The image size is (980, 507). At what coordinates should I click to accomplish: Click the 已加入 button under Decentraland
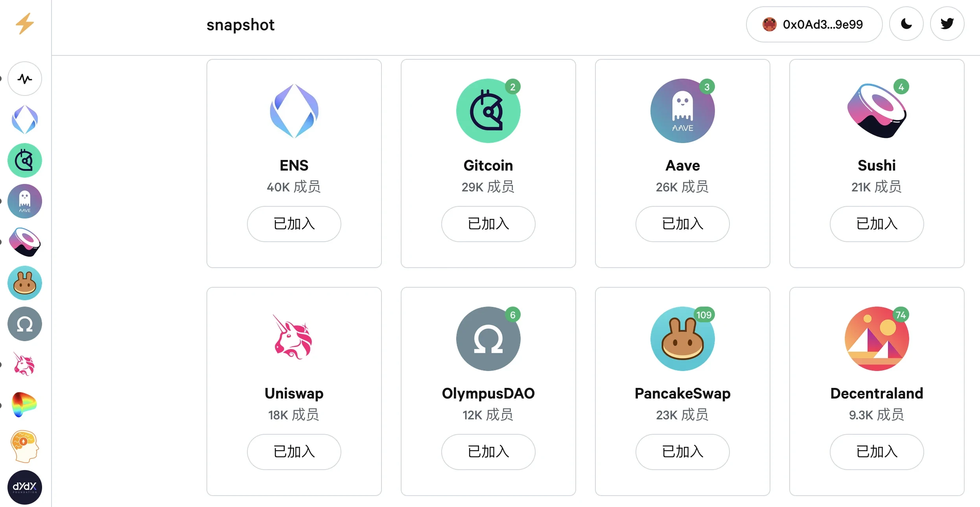[877, 452]
